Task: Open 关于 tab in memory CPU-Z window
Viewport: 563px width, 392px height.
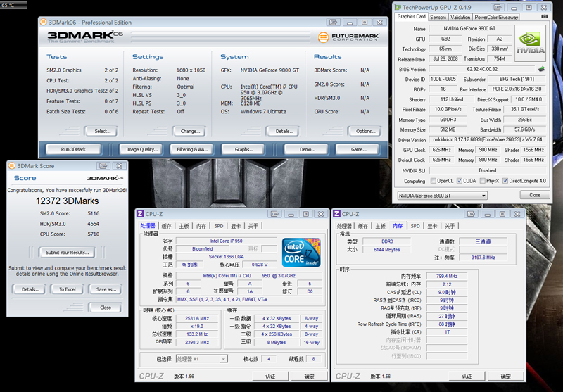Action: (x=450, y=226)
